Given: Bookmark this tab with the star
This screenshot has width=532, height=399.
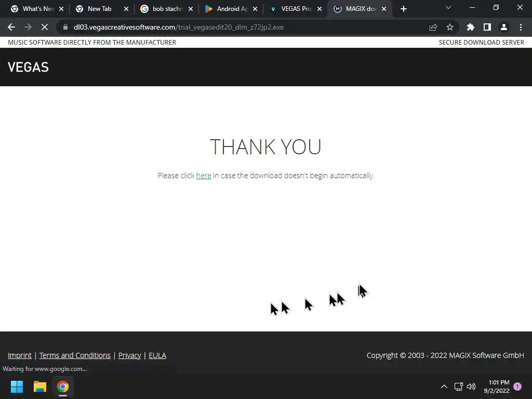Looking at the screenshot, I should (450, 27).
